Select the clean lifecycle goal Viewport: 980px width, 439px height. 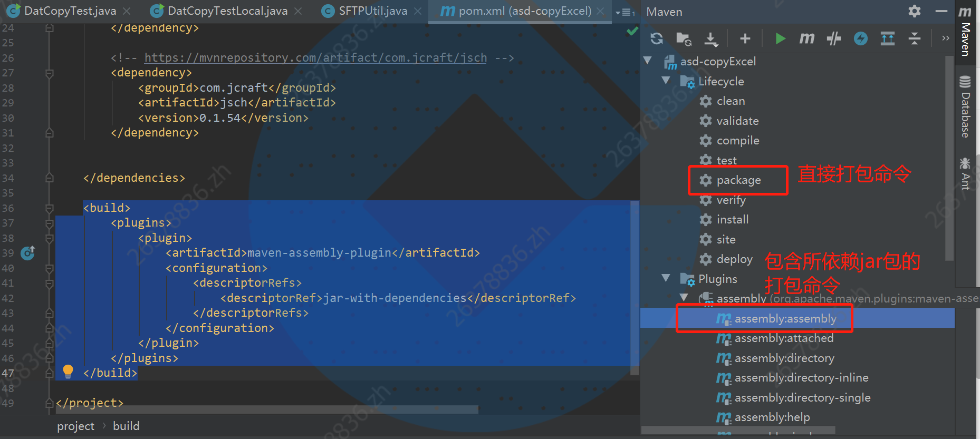[731, 101]
